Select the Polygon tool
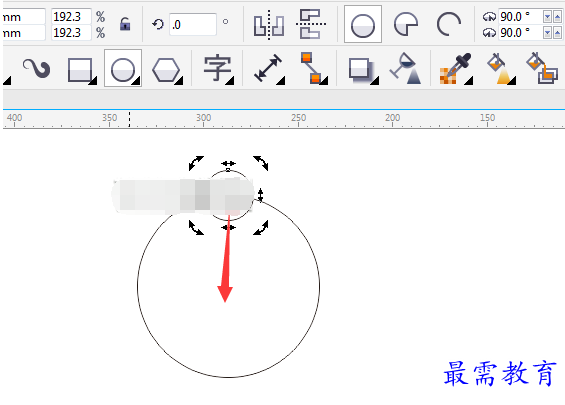The height and width of the screenshot is (405, 565). [166, 69]
